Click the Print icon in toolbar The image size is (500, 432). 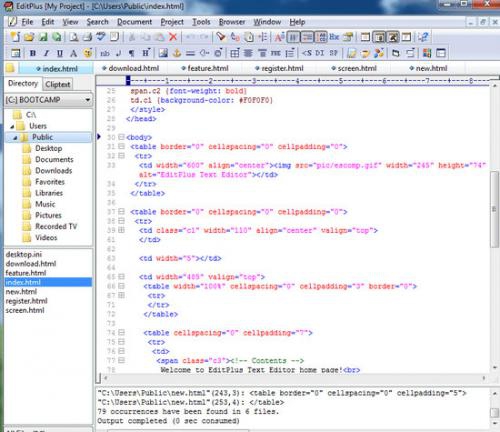tap(87, 37)
